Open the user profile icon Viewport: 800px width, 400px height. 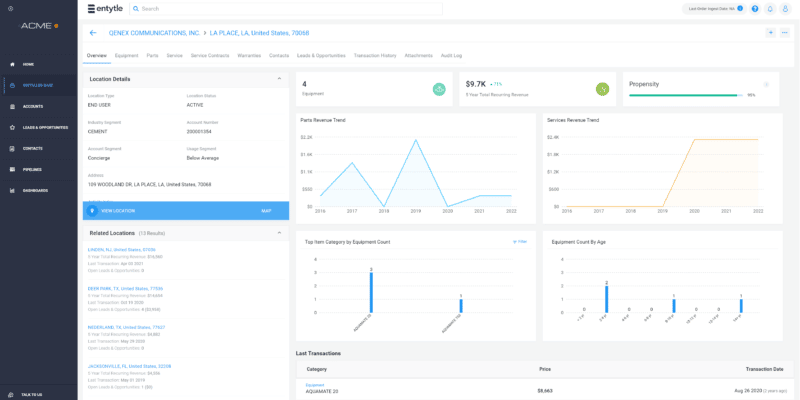coord(785,9)
